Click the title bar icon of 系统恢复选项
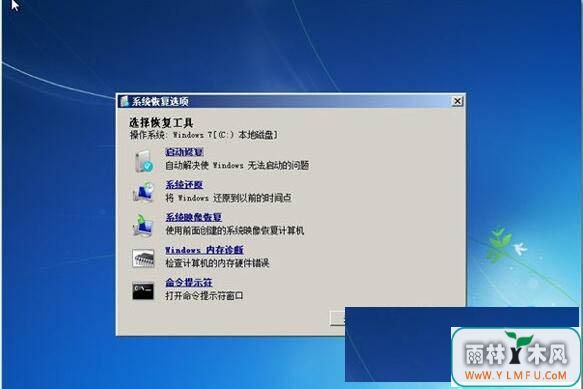The height and width of the screenshot is (389, 583). (125, 101)
